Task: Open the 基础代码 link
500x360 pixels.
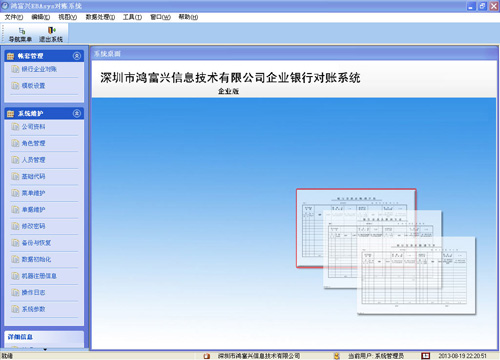Action: 33,176
